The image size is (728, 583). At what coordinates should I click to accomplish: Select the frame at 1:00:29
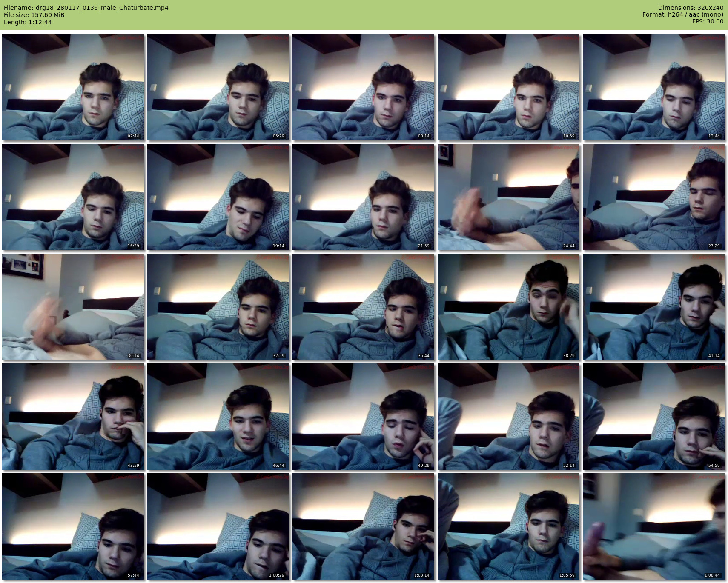[x=218, y=526]
